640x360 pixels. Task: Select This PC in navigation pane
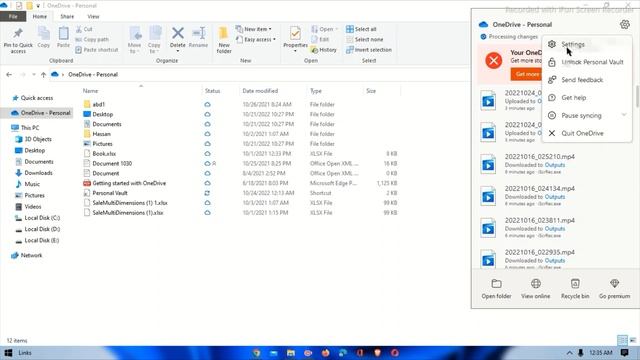coord(26,128)
